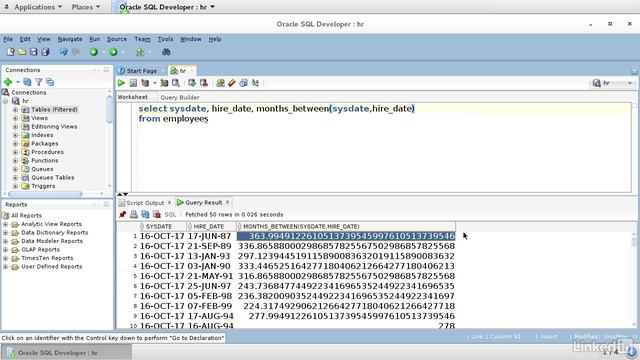Click the Connections tree vertical scrollbar
This screenshot has height=360, width=640.
pos(109,110)
